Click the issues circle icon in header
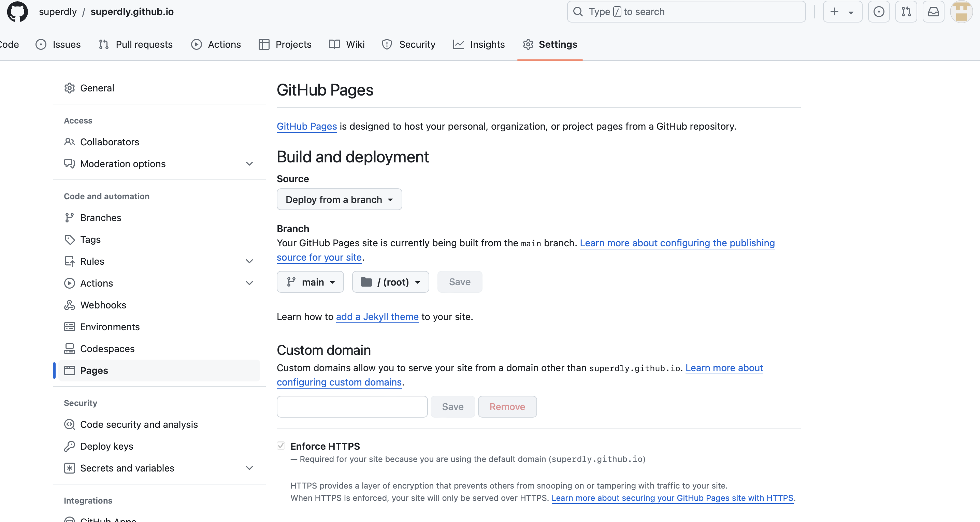 pyautogui.click(x=878, y=12)
